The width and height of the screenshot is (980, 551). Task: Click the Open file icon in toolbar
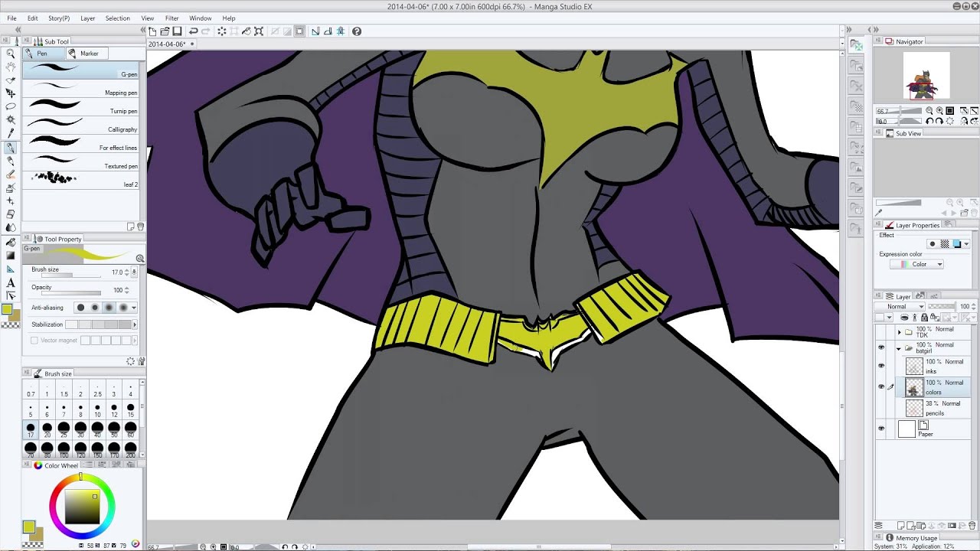165,31
